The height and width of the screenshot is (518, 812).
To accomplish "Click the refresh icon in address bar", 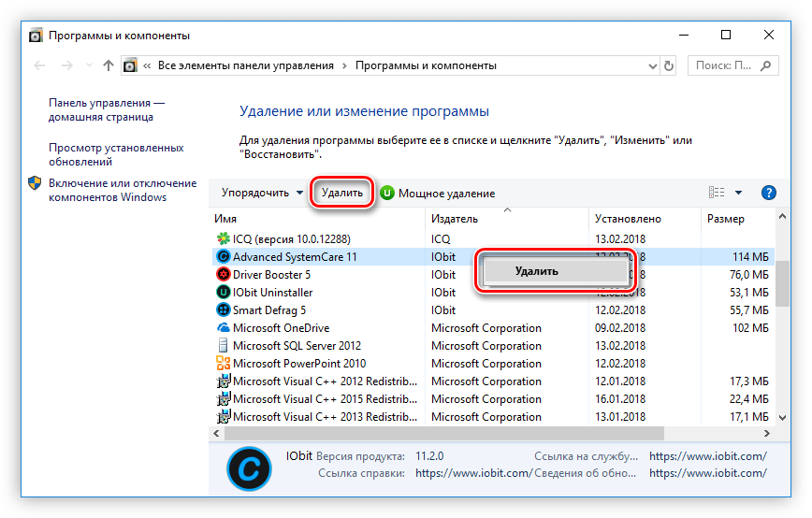I will (x=669, y=66).
